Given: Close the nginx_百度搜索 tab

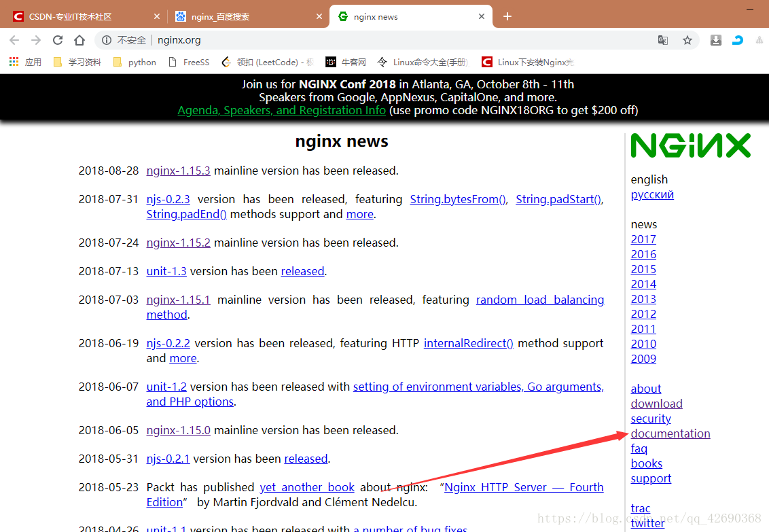Looking at the screenshot, I should pyautogui.click(x=319, y=17).
